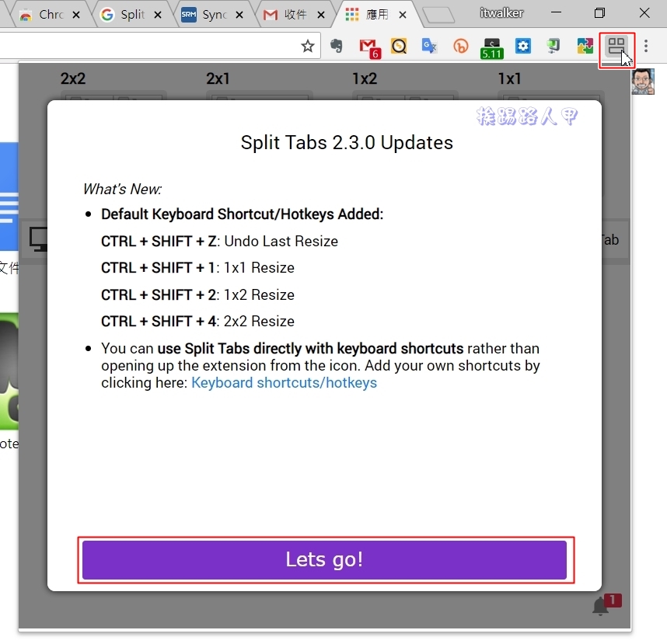Click the blue gear extension icon
667x644 pixels.
click(x=523, y=46)
